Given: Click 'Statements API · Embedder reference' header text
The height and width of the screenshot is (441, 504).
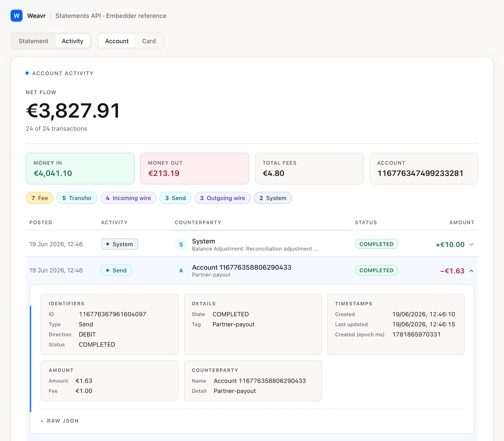Looking at the screenshot, I should [x=111, y=16].
